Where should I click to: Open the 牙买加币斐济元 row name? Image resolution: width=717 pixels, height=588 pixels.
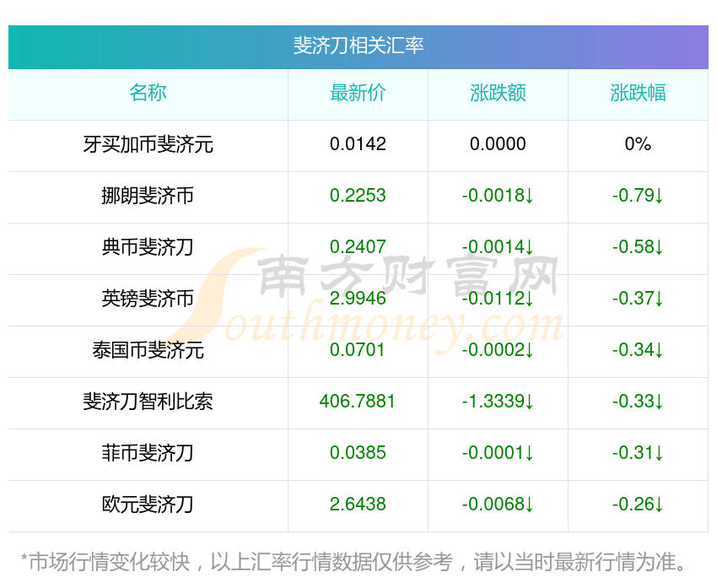(148, 144)
